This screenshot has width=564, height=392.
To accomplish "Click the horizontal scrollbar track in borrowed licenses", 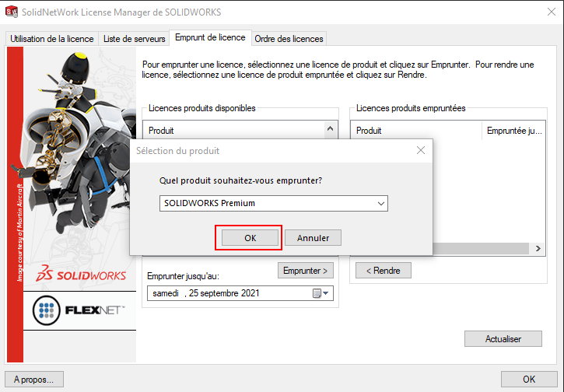I will point(481,249).
